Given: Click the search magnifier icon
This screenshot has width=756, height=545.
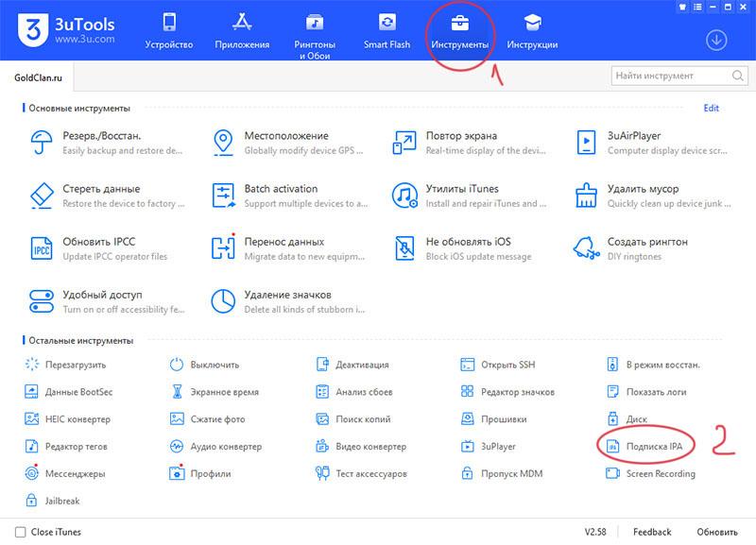Looking at the screenshot, I should point(738,76).
